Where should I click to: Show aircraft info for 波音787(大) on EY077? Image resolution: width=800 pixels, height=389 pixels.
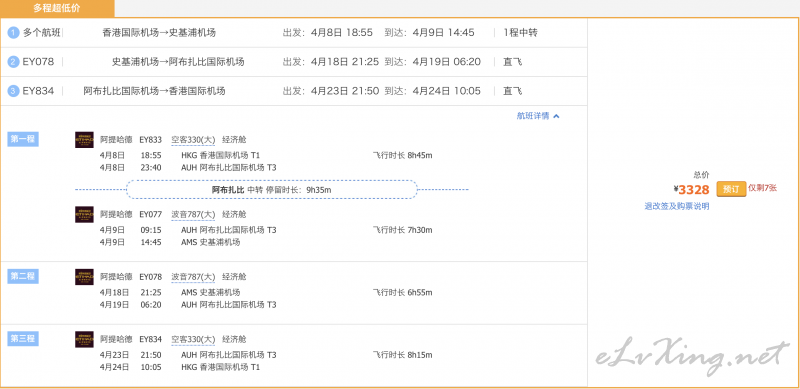tap(193, 214)
